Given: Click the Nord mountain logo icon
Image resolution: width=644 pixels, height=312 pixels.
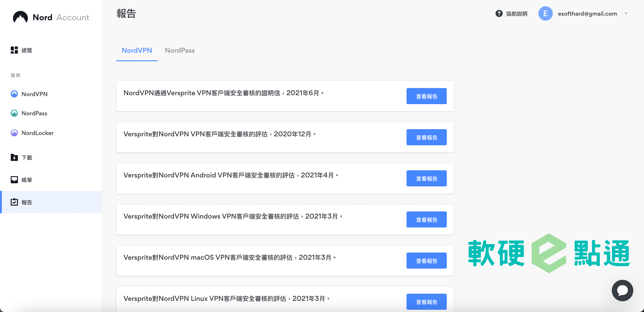Looking at the screenshot, I should [20, 17].
